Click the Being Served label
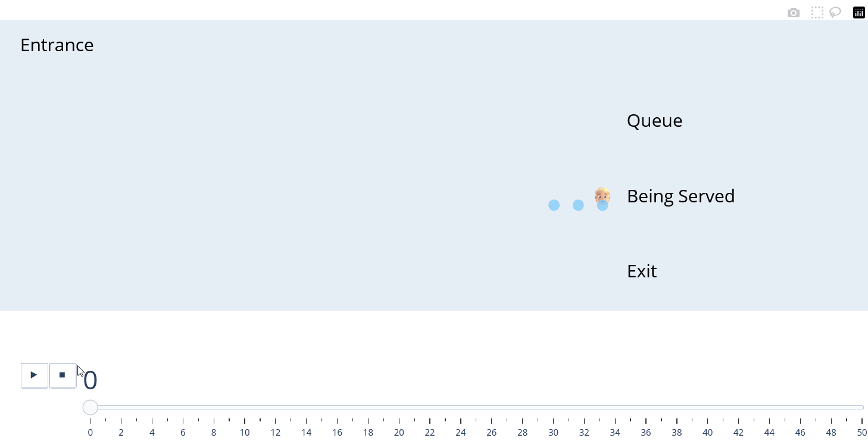The image size is (868, 444). click(x=680, y=196)
